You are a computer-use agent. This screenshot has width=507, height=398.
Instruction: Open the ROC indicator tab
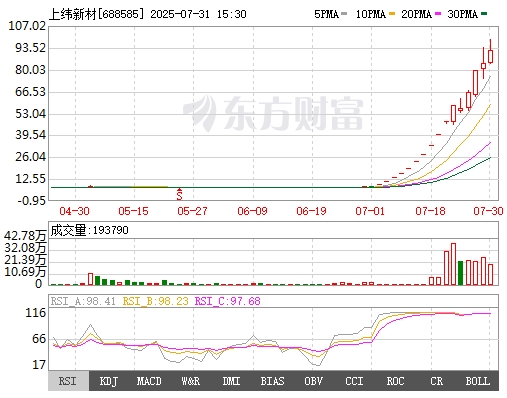pos(395,381)
